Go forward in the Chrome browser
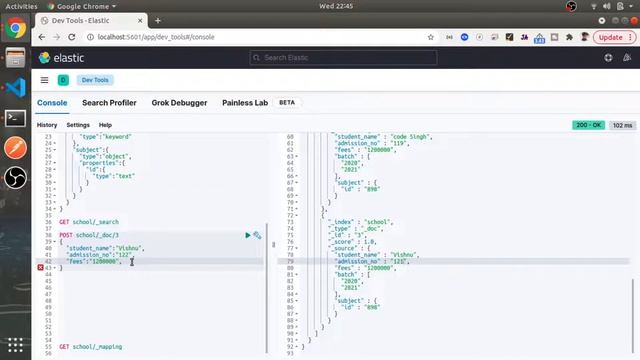Image resolution: width=640 pixels, height=360 pixels. point(56,37)
